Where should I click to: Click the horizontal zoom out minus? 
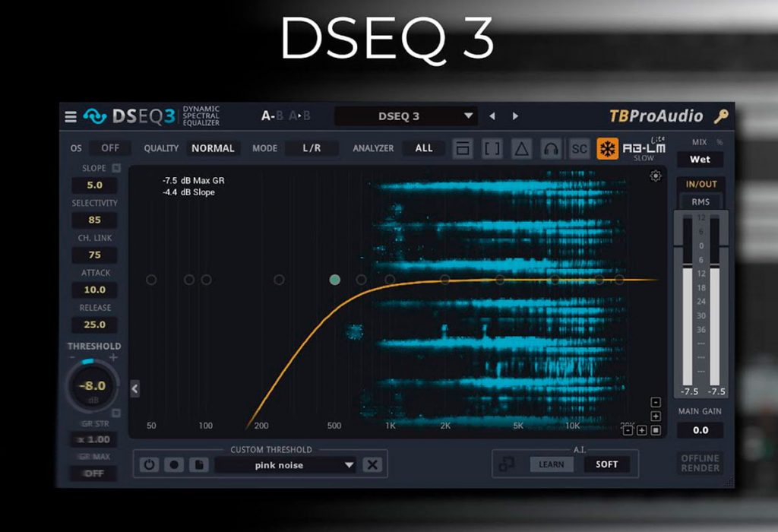(628, 430)
